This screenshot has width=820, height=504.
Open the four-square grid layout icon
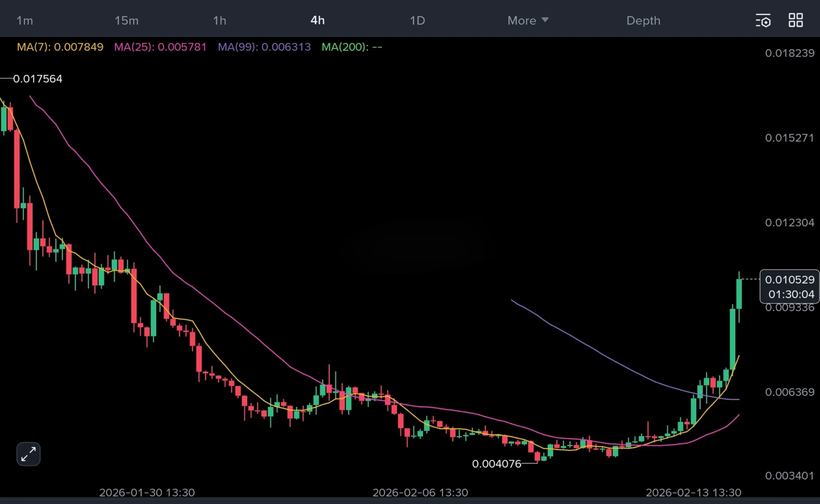(x=795, y=20)
